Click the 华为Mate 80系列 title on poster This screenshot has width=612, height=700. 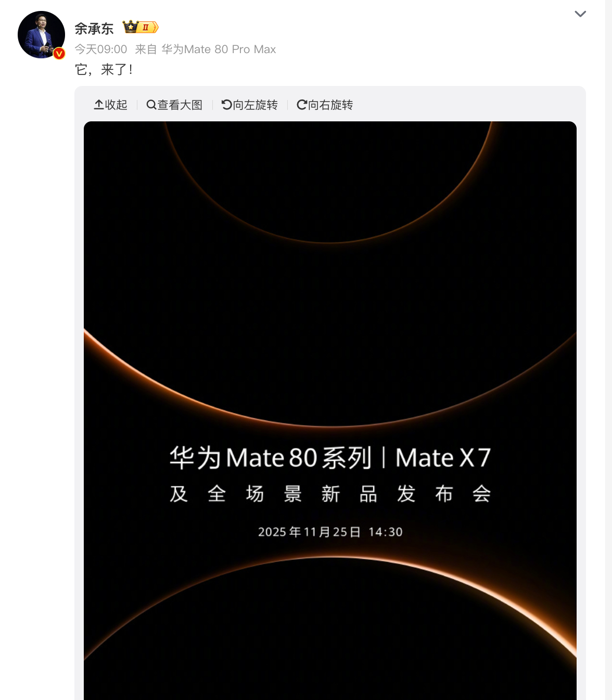271,458
